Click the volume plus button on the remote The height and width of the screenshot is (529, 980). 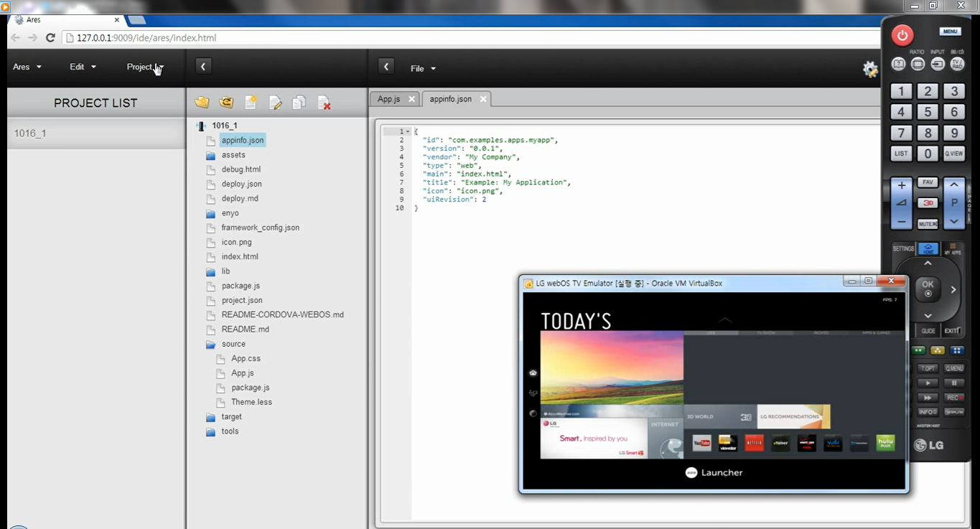(902, 186)
